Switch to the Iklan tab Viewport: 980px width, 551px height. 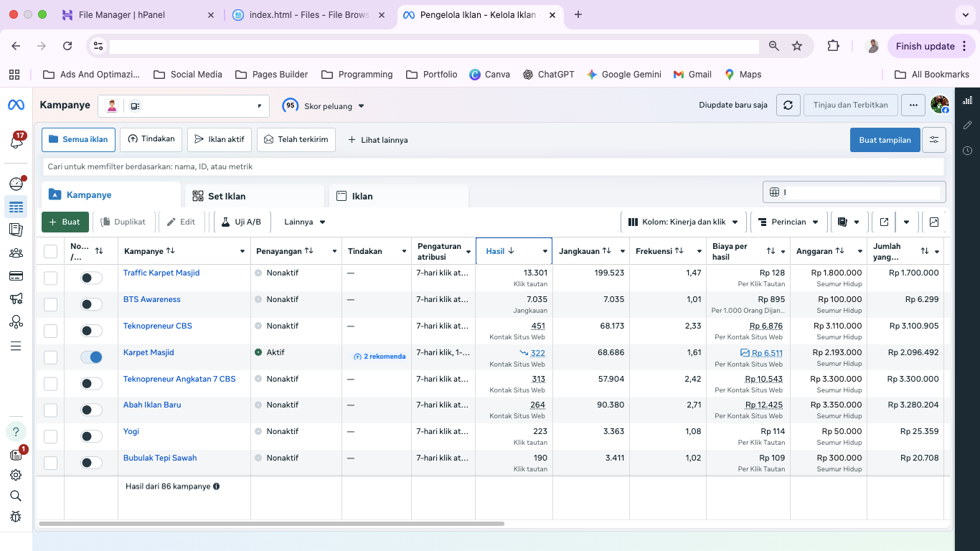click(398, 196)
